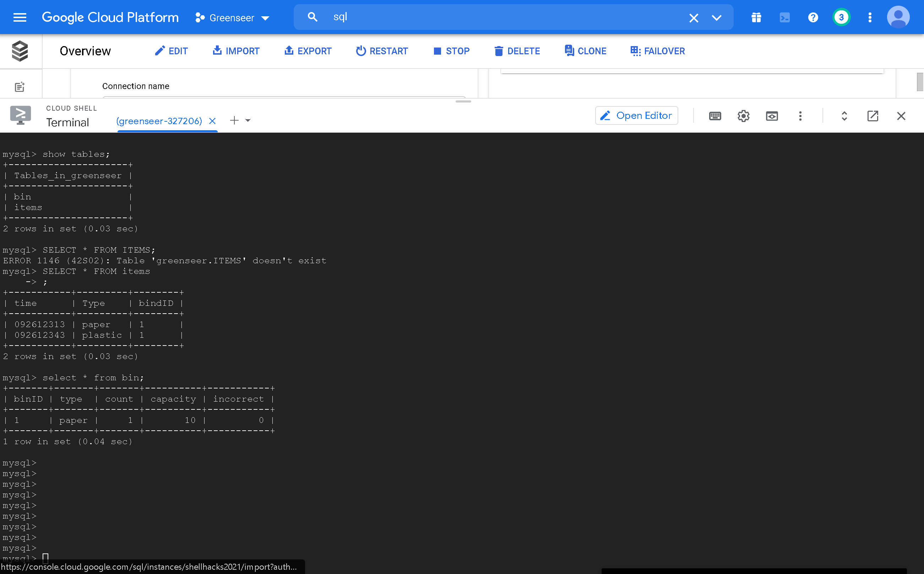Image resolution: width=924 pixels, height=574 pixels.
Task: Expand the search options chevron
Action: click(x=717, y=17)
